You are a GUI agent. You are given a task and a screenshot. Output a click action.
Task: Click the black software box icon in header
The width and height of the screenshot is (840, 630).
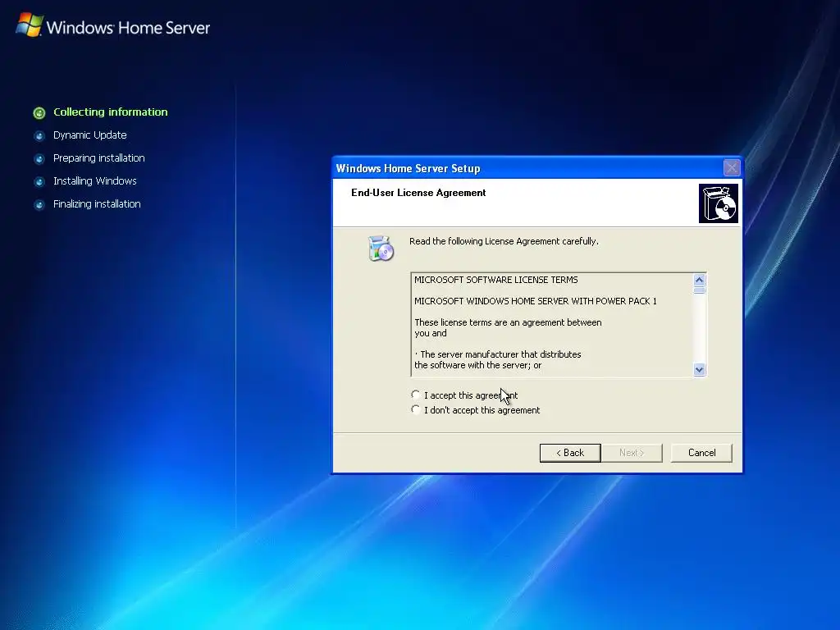click(x=719, y=203)
